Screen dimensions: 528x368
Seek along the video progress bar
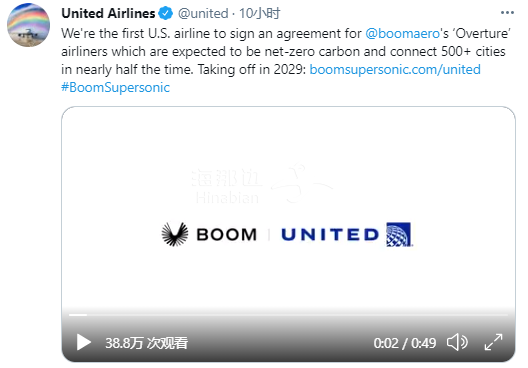coord(288,315)
